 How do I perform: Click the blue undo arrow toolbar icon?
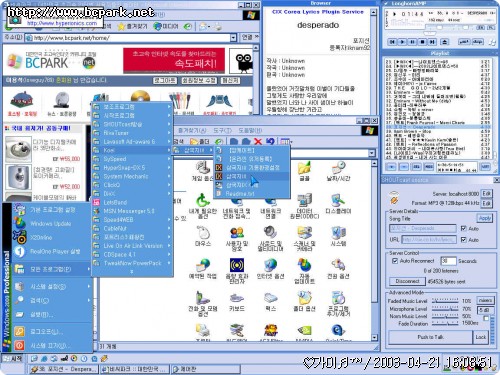pyautogui.click(x=270, y=141)
